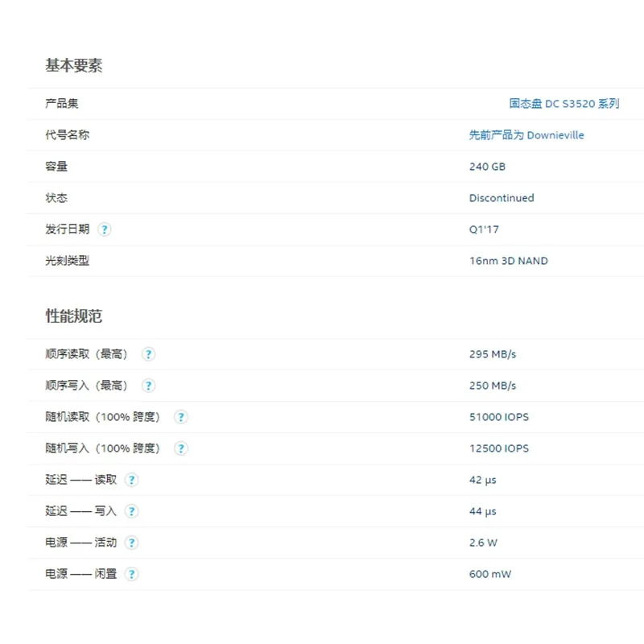Screen dimensions: 644x644
Task: Click the 顺序读取（最高） label text
Action: [86, 354]
